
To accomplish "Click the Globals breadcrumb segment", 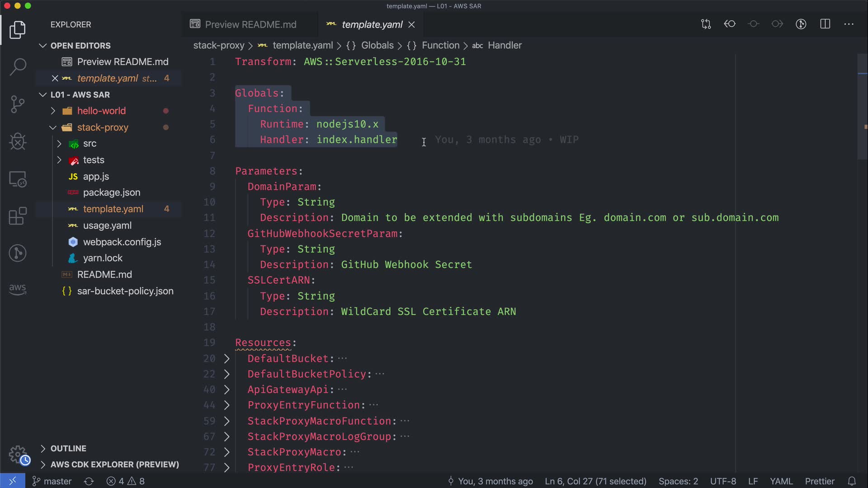I will point(377,45).
